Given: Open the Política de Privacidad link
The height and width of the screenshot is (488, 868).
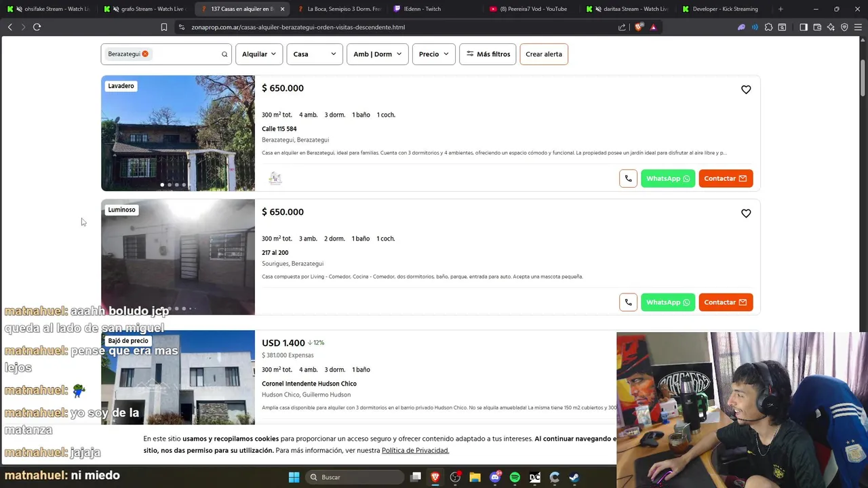Looking at the screenshot, I should (415, 451).
